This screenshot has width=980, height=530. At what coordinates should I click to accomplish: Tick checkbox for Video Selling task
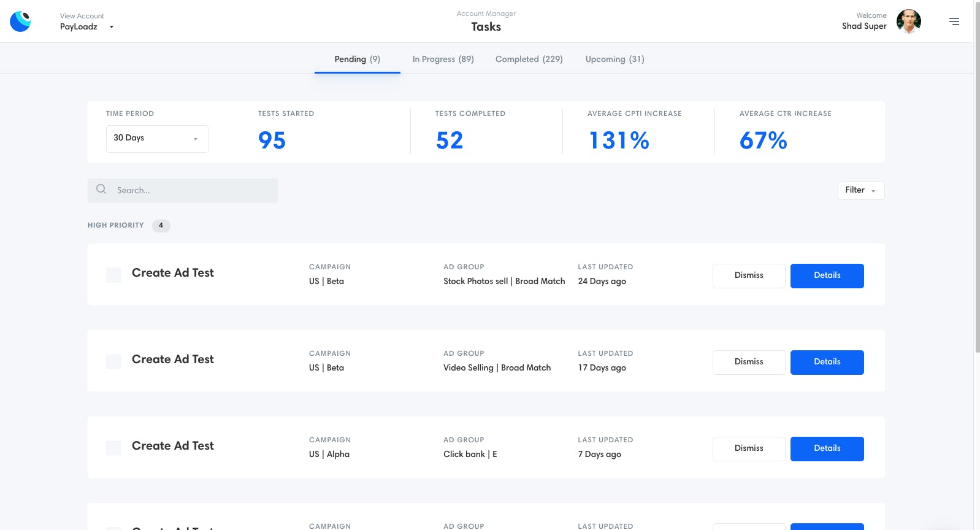[x=113, y=361]
